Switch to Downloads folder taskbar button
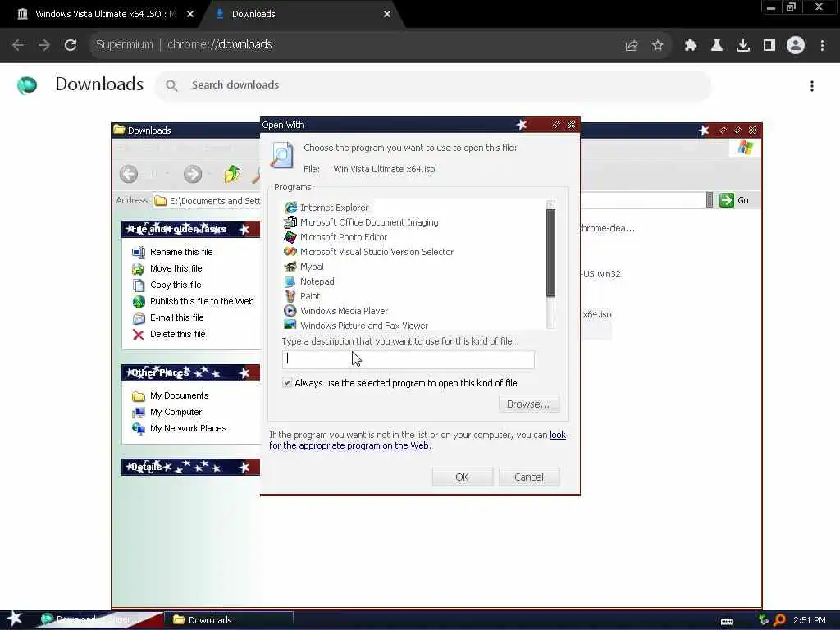Viewport: 840px width, 630px height. point(229,620)
